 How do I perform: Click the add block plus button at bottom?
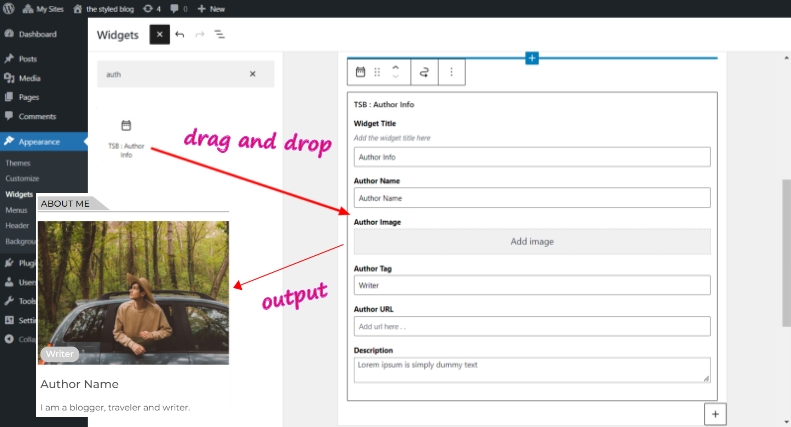[716, 413]
